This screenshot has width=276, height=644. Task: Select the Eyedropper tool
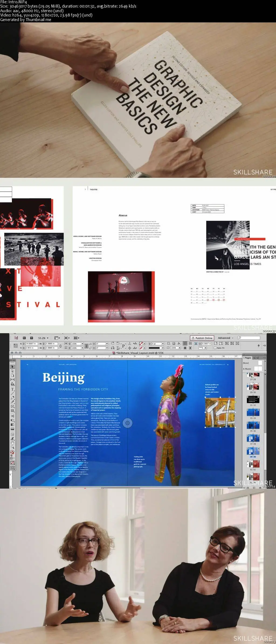tap(12, 439)
